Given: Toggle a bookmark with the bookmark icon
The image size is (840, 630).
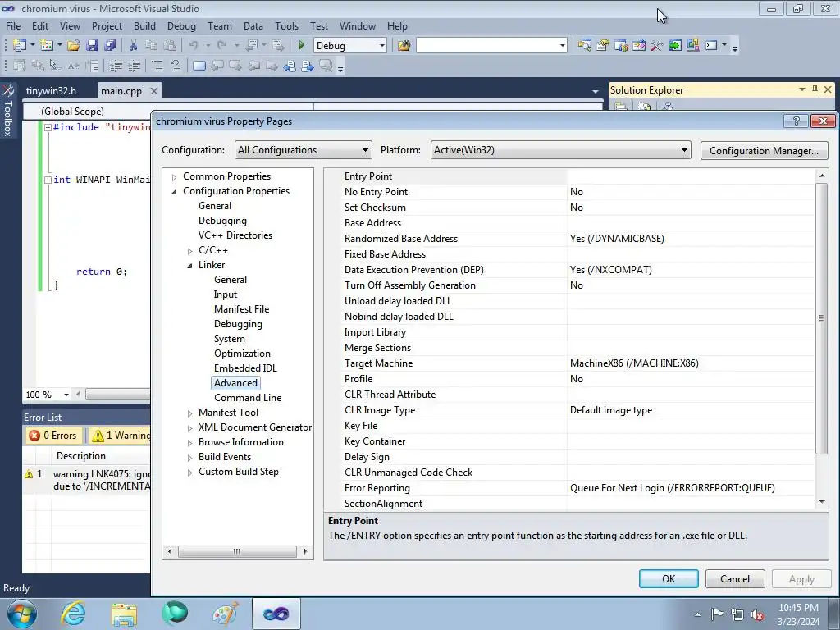Looking at the screenshot, I should [199, 66].
